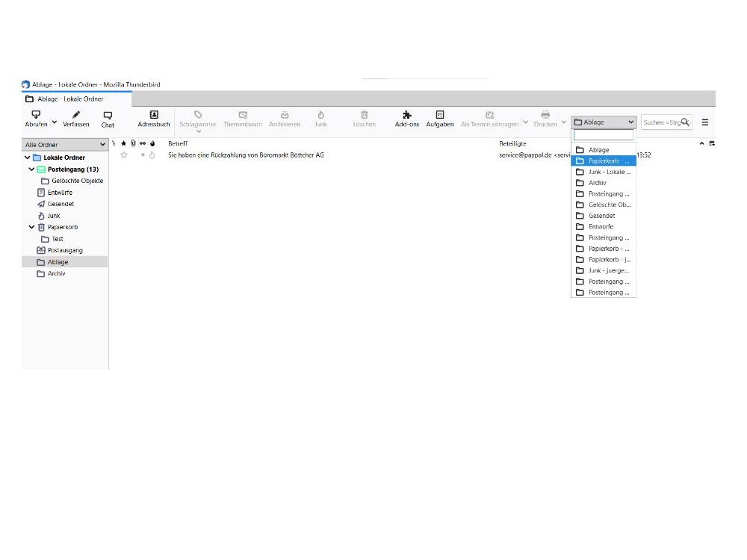Open the Junk folder in sidebar tree
Screen dimensions: 747x560
coord(53,216)
